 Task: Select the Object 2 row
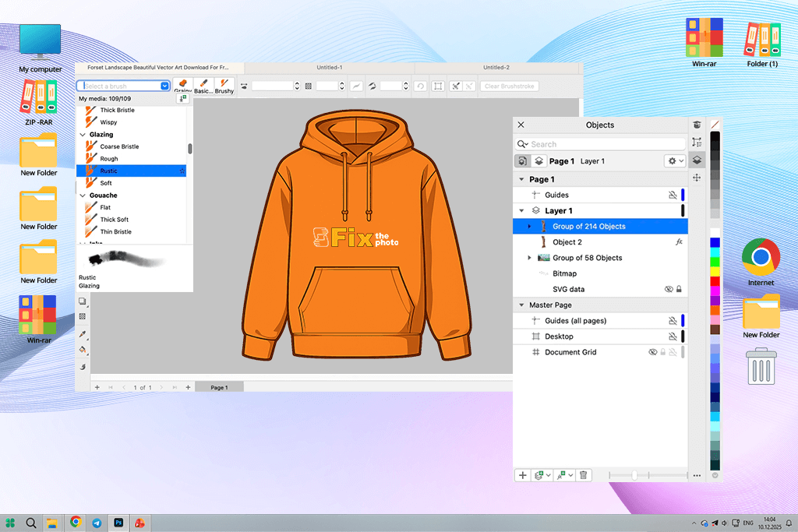pyautogui.click(x=600, y=242)
